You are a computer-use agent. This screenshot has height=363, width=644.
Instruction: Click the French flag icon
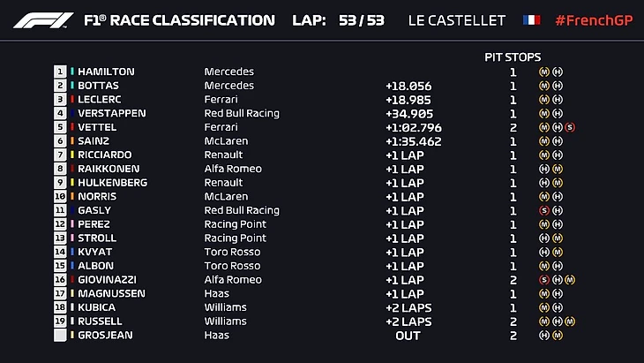click(532, 19)
